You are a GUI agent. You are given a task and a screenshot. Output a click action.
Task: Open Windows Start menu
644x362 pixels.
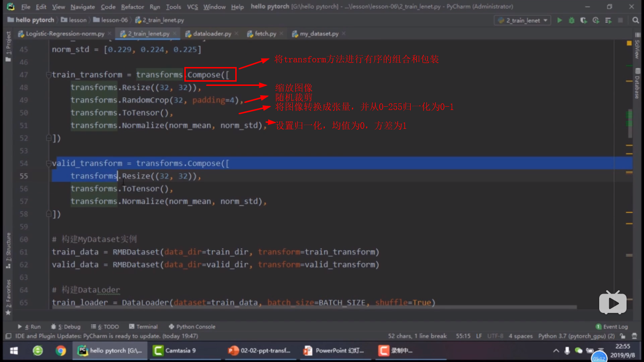pos(14,351)
